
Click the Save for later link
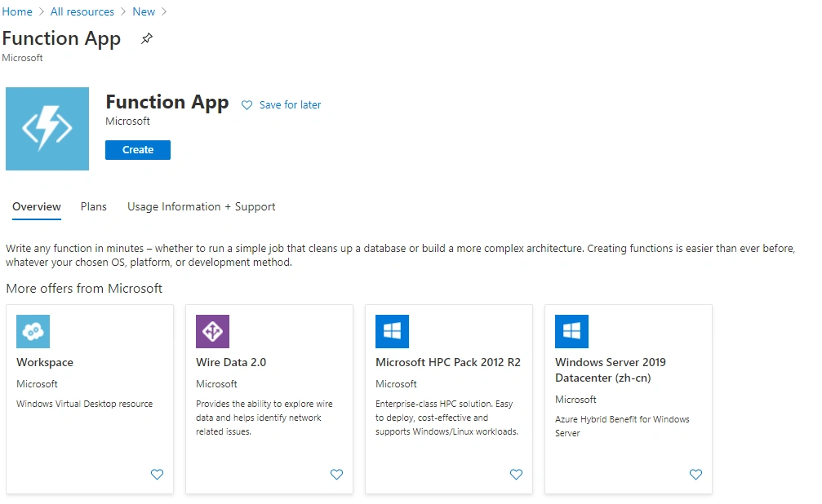point(290,104)
